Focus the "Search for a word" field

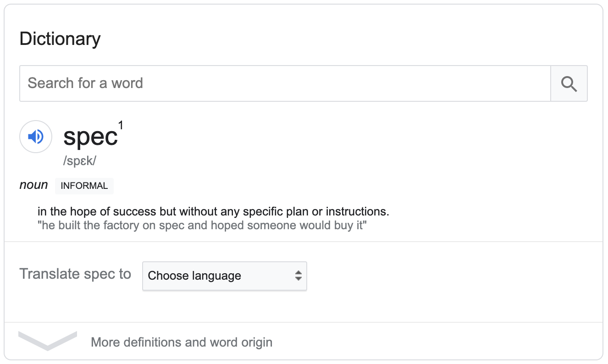click(x=284, y=83)
